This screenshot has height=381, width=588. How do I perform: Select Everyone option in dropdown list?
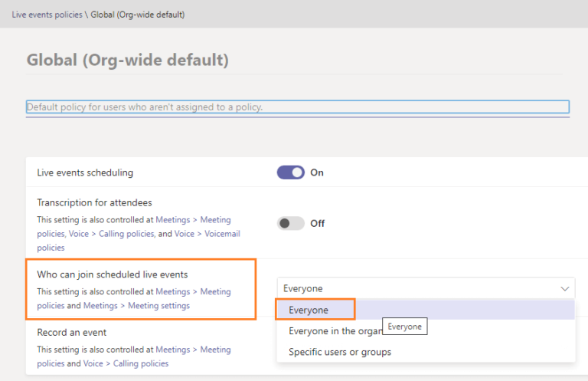tap(426, 310)
